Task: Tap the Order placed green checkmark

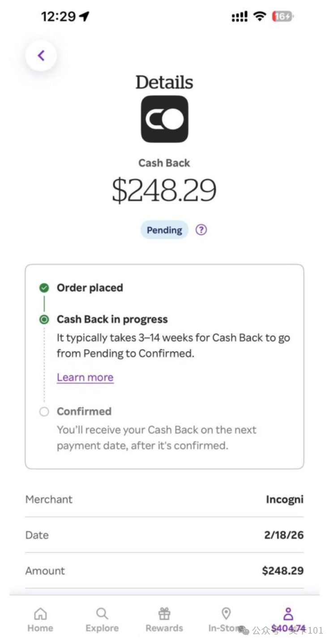Action: 44,288
